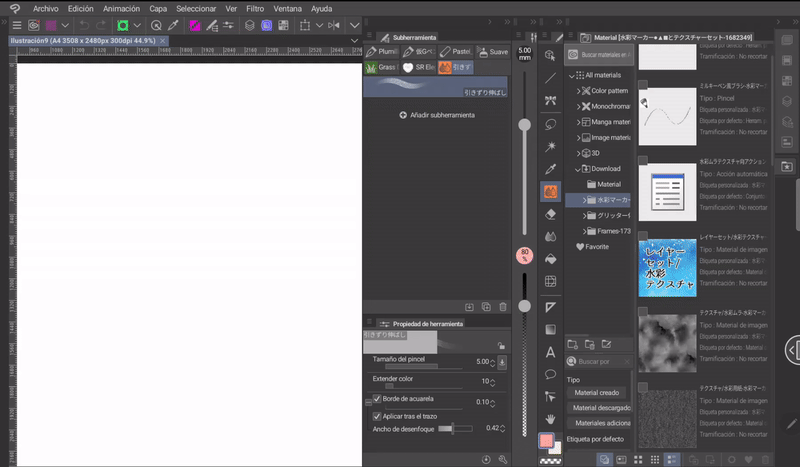The image size is (800, 467).
Task: Open the Ventana menu
Action: [287, 9]
